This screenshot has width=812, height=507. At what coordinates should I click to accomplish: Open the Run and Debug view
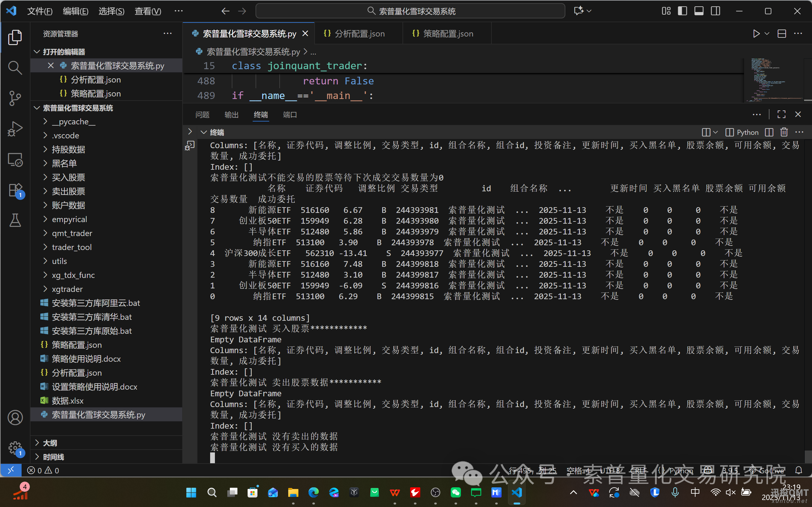[15, 129]
